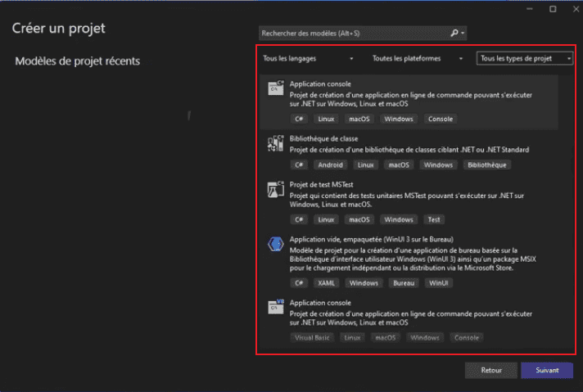Open the Tous les types de projet dropdown
This screenshot has height=392, width=583.
point(525,58)
